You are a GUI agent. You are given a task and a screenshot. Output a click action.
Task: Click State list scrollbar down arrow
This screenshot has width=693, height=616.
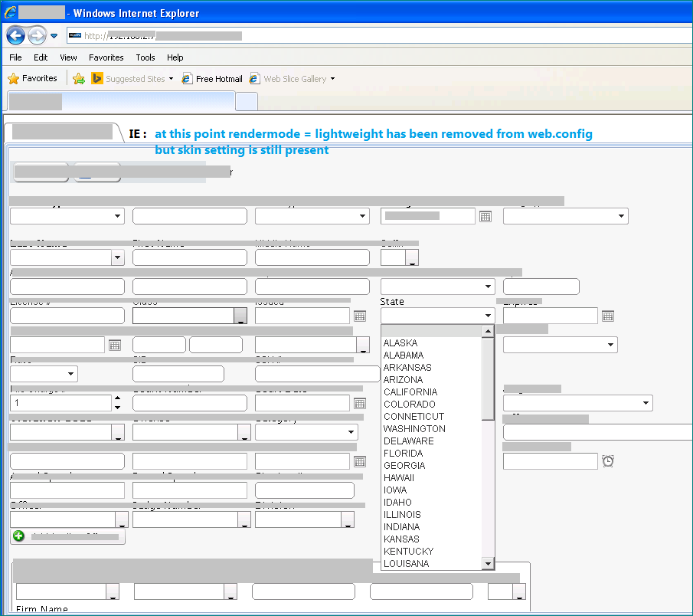(488, 563)
